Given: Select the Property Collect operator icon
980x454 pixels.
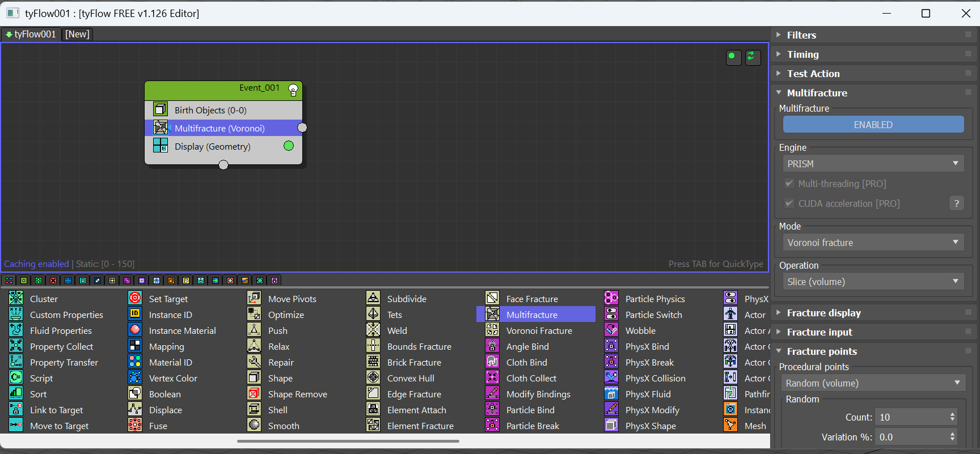Looking at the screenshot, I should (16, 346).
